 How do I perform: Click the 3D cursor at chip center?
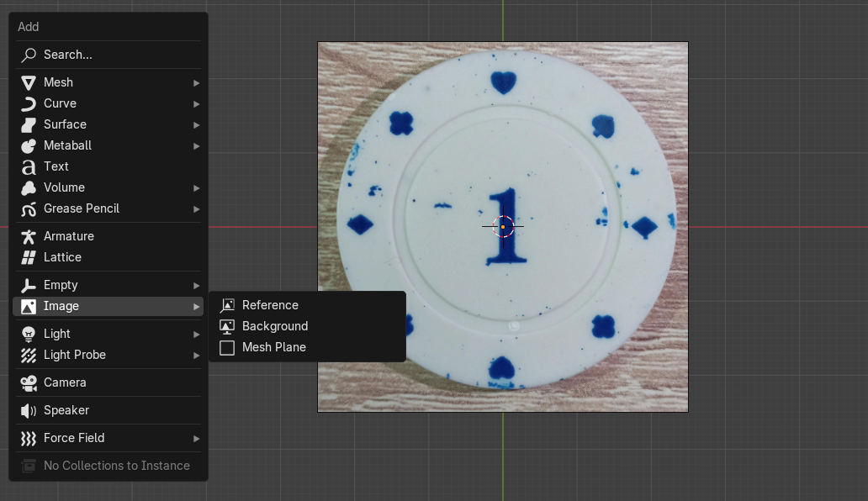[x=503, y=226]
